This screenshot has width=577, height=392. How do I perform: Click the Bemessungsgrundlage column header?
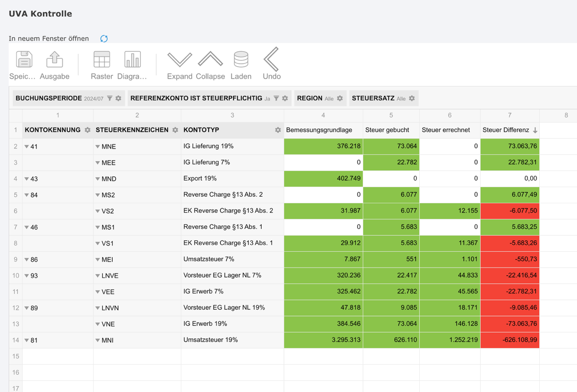click(319, 130)
